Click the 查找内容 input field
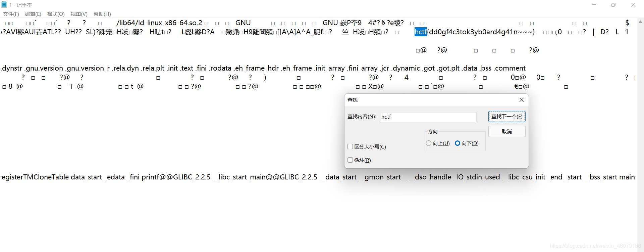Viewport: 644px width, 252px height. click(428, 117)
